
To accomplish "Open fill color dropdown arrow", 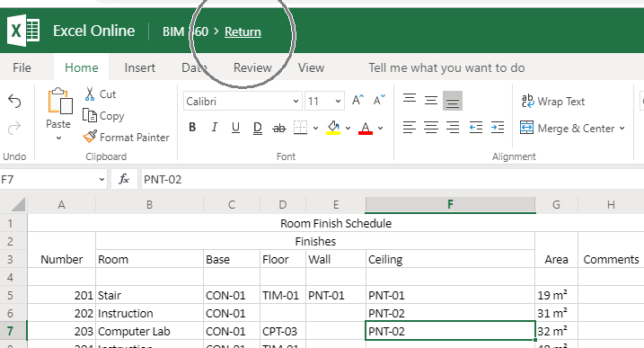I will [348, 128].
